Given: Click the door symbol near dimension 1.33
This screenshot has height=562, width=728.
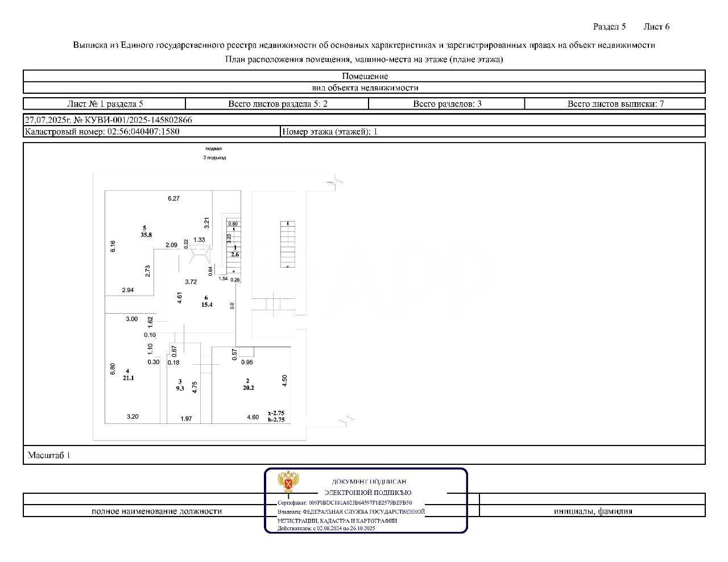Looking at the screenshot, I should [x=199, y=254].
